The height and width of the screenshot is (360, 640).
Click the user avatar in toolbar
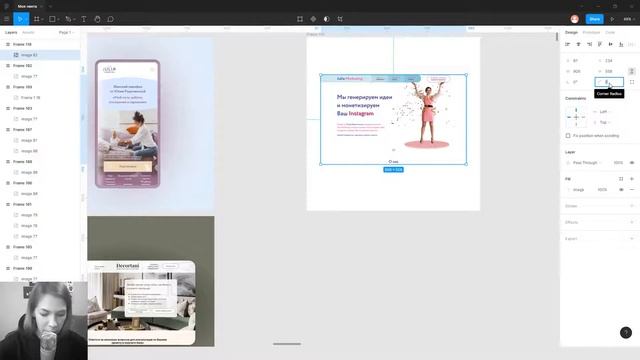tap(575, 19)
